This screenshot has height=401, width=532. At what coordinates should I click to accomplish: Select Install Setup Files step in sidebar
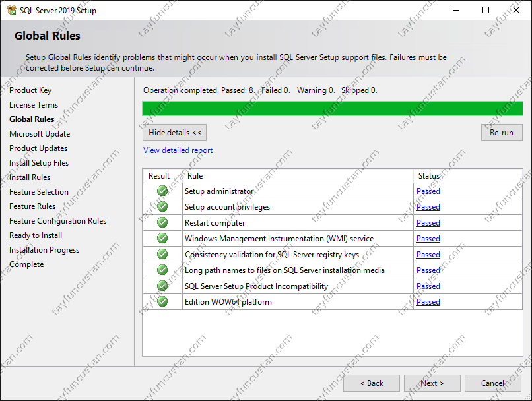click(39, 163)
